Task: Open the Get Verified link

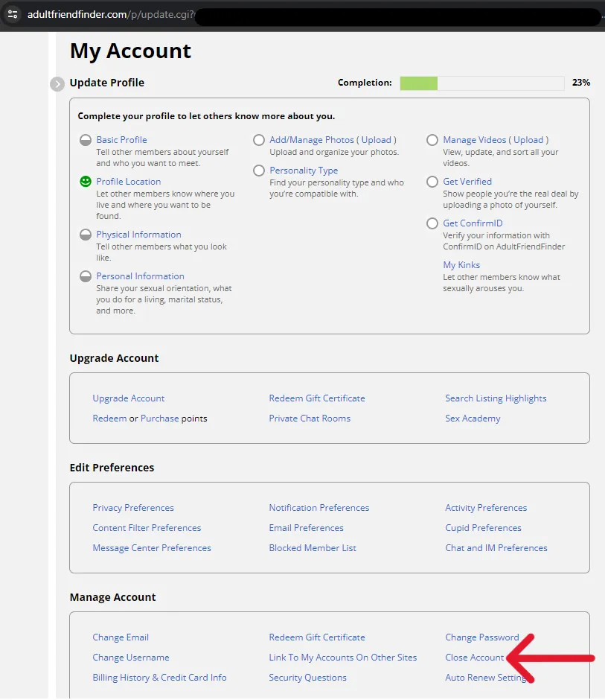Action: pyautogui.click(x=467, y=181)
